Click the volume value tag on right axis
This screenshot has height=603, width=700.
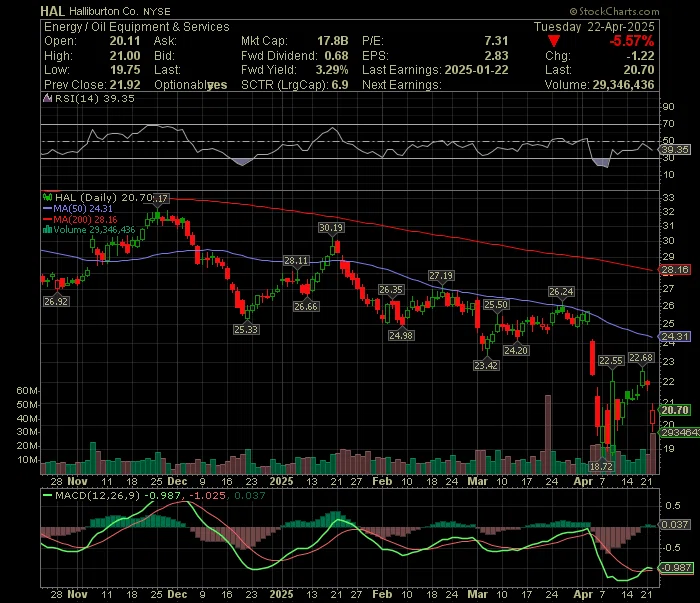tap(679, 432)
